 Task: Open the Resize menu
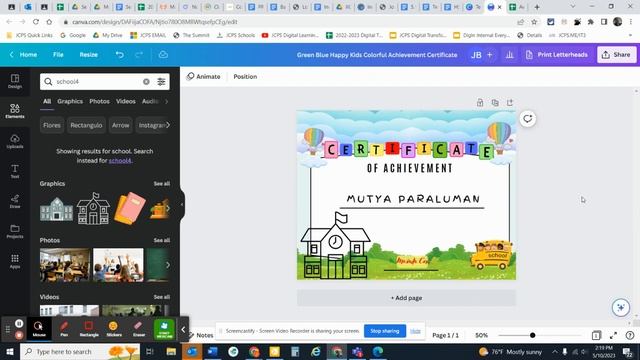tap(88, 55)
